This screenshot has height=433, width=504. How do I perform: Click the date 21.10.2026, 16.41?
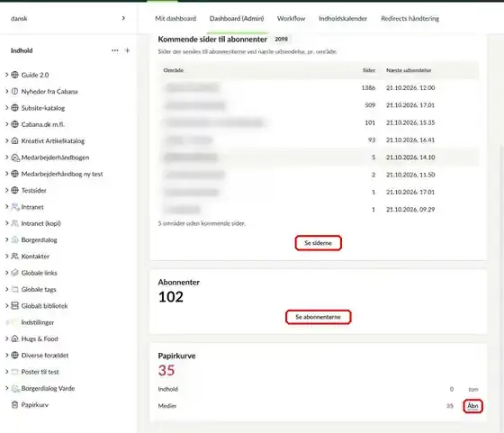pyautogui.click(x=410, y=140)
